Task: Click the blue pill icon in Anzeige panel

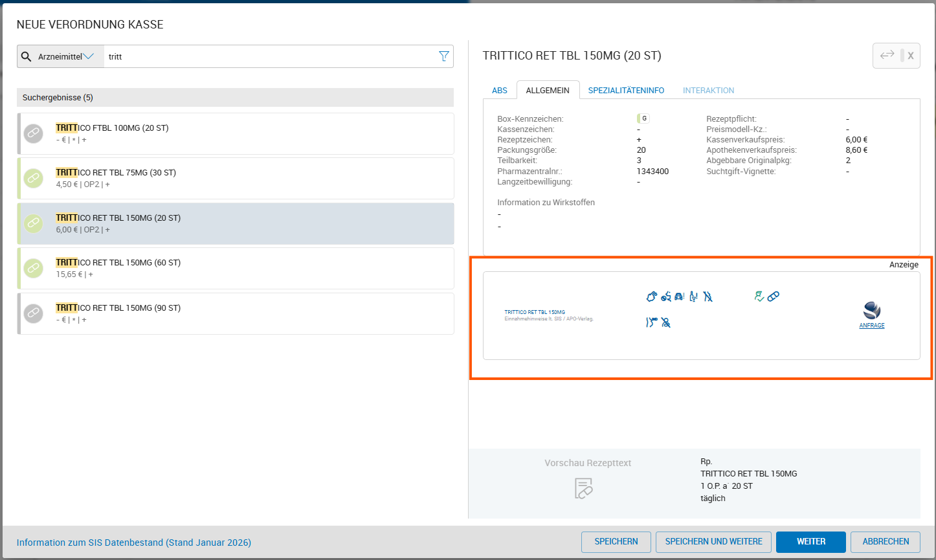Action: [773, 297]
